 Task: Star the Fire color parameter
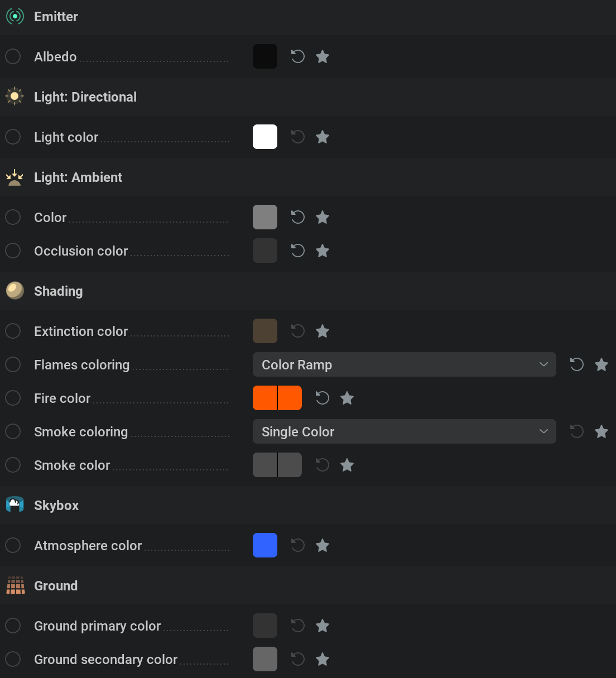[x=347, y=398]
